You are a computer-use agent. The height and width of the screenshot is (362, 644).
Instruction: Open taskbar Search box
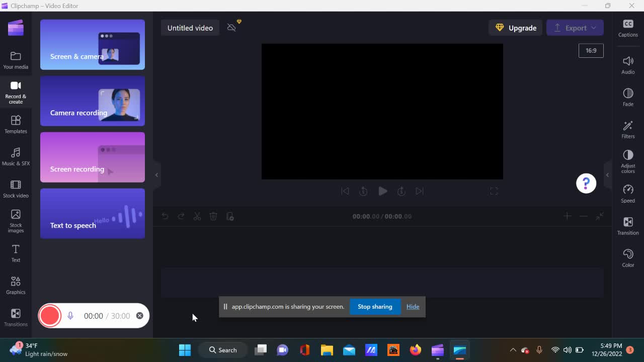[x=223, y=350]
